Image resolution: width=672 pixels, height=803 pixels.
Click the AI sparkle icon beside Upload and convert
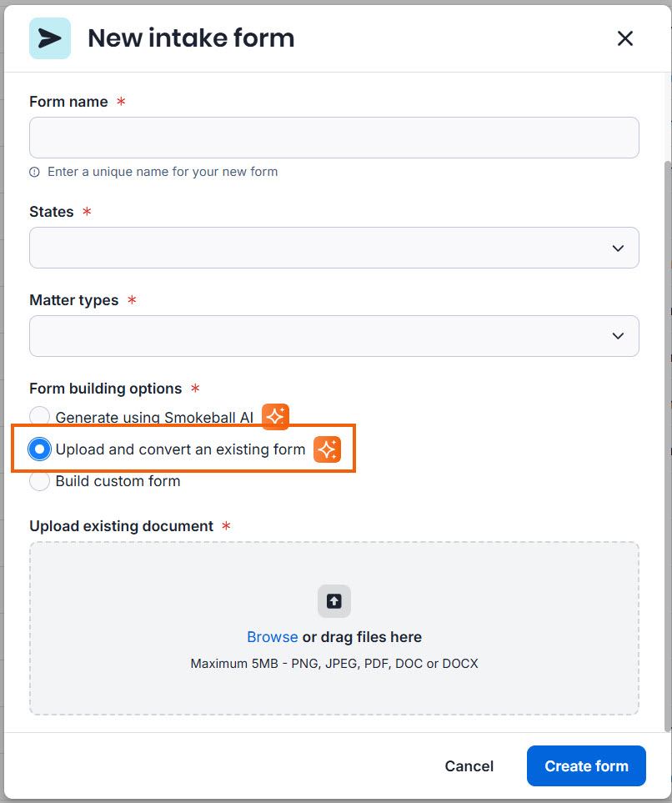click(x=328, y=449)
